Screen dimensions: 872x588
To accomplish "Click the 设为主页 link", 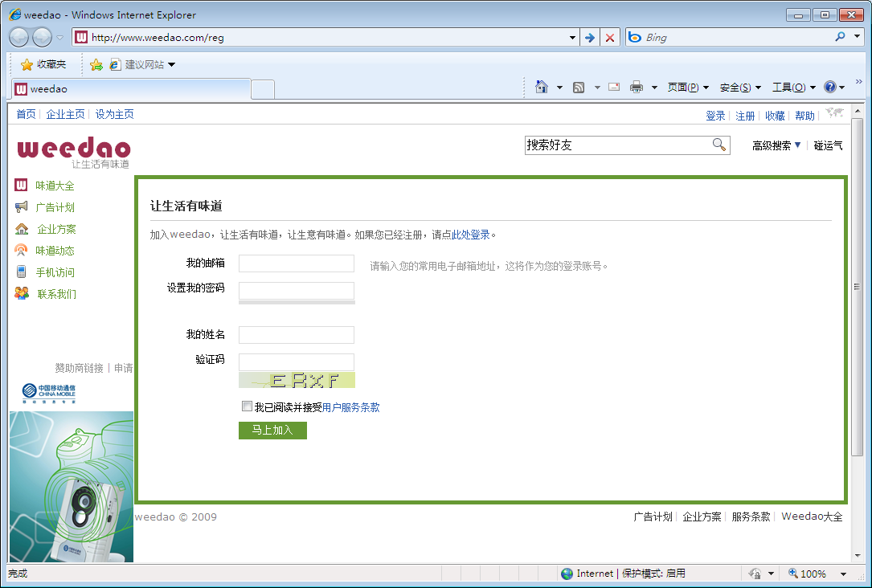I will [115, 114].
